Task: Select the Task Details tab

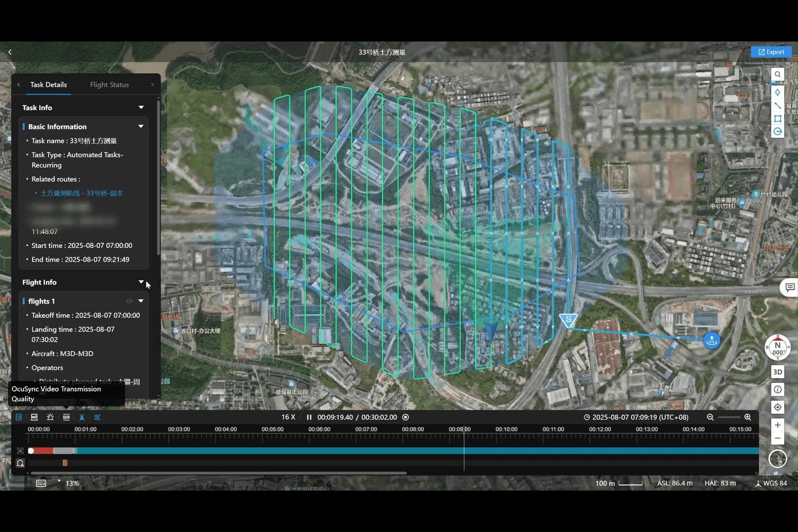Action: (48, 85)
